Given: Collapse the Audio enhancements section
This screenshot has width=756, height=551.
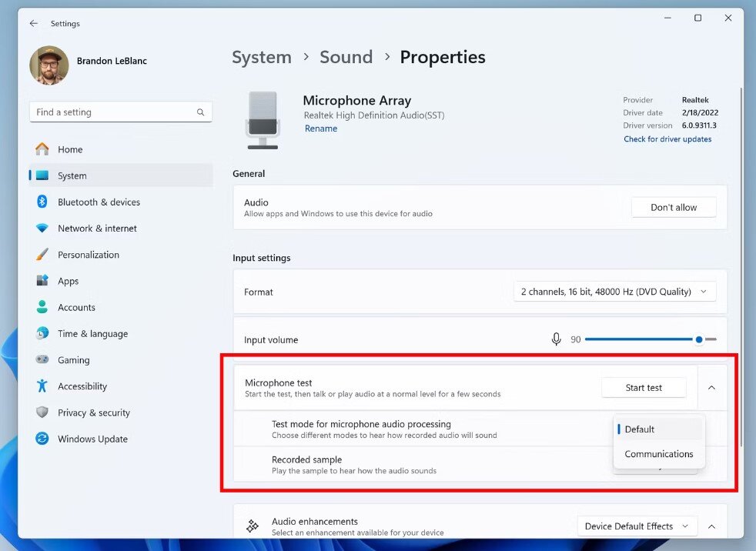Looking at the screenshot, I should (x=711, y=526).
